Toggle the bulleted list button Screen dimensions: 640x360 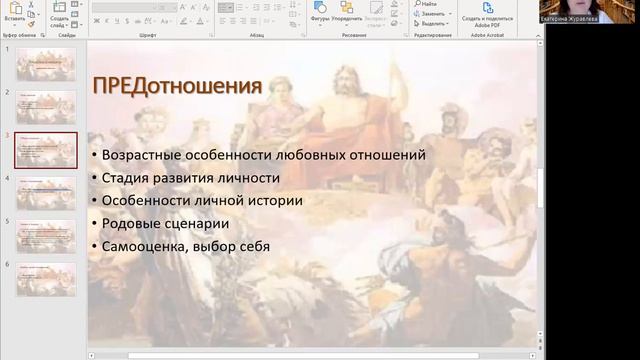pyautogui.click(x=225, y=8)
